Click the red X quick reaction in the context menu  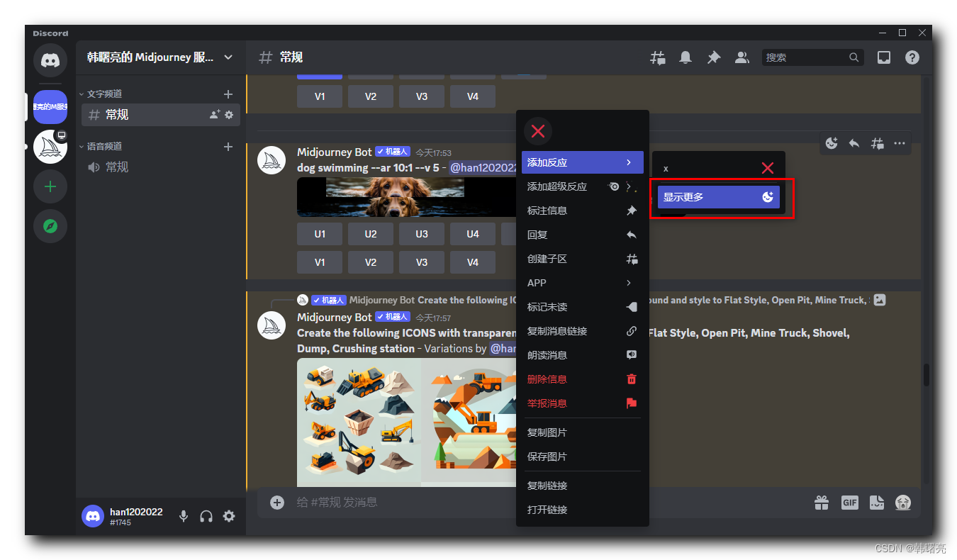(538, 130)
